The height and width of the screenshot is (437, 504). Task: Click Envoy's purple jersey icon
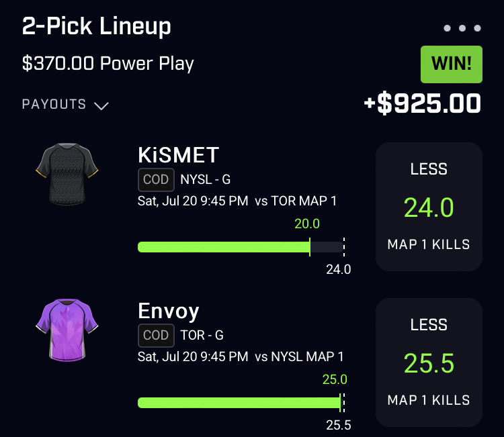(x=67, y=330)
